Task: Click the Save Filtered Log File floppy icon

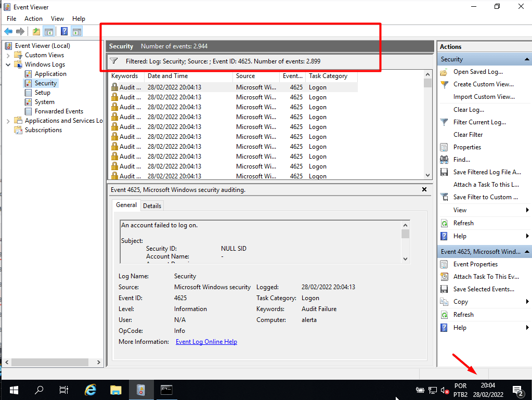Action: coord(444,172)
